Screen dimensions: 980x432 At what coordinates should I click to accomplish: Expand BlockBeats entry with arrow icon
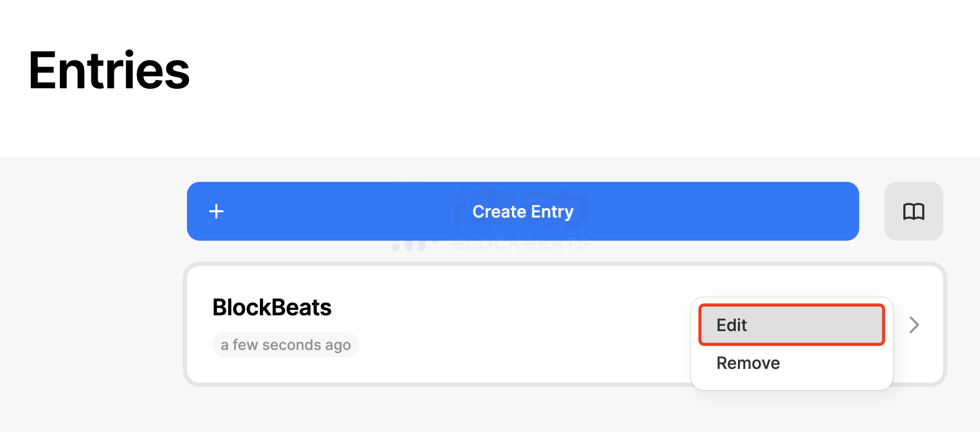point(914,325)
